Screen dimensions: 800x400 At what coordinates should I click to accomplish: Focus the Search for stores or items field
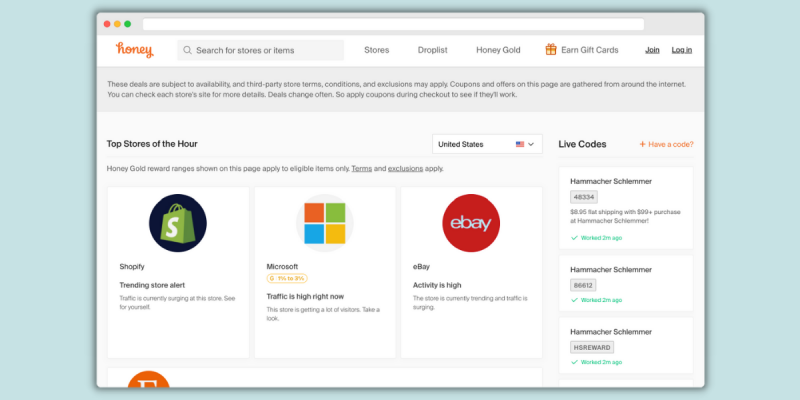pos(260,50)
